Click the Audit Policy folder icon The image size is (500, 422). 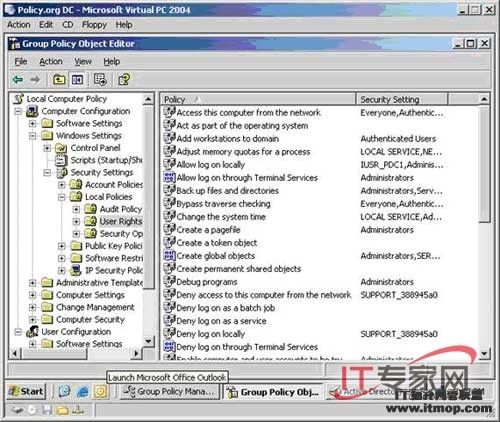tap(90, 209)
